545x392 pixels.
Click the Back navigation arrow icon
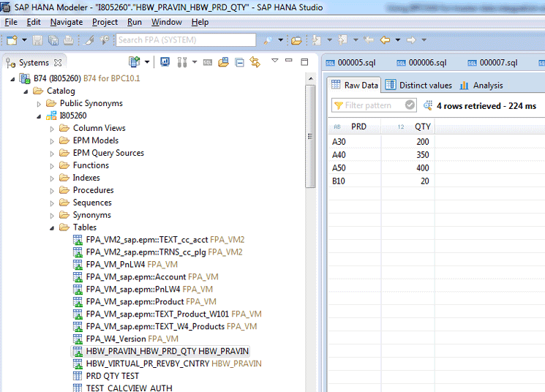385,39
